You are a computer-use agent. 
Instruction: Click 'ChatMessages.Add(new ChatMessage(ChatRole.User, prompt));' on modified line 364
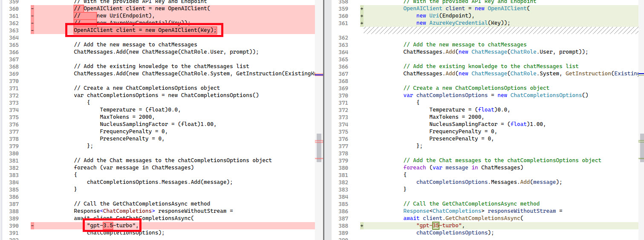496,52
